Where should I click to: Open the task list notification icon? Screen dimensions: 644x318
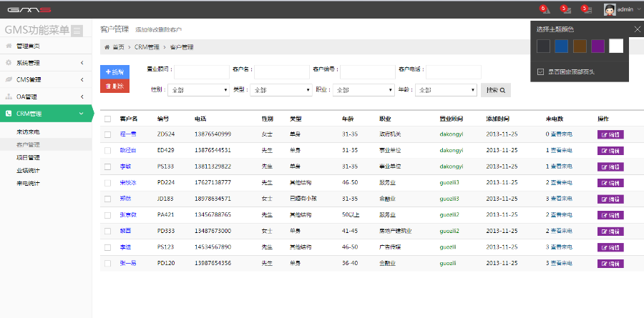click(x=586, y=9)
